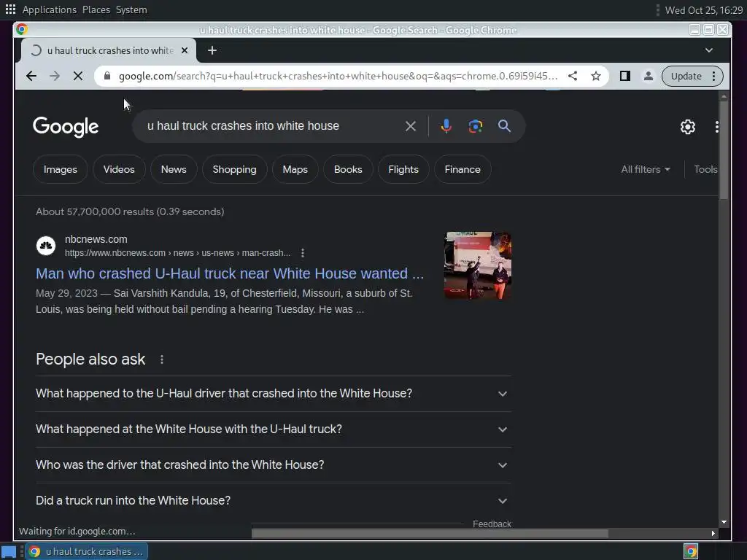Click the 'People also ask' heading
747x560 pixels.
[x=90, y=359]
